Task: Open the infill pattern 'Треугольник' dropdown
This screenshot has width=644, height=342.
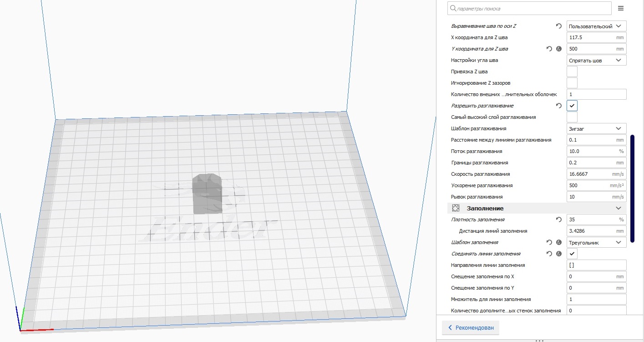Action: [x=597, y=242]
